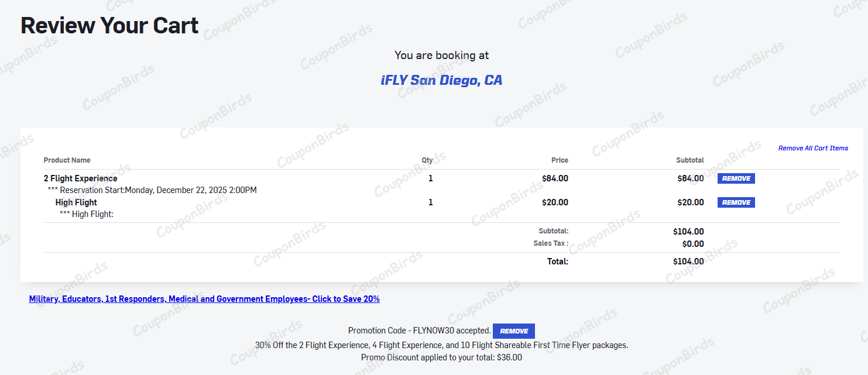Click the iFLY San Diego, CA location title
The height and width of the screenshot is (375, 868).
click(x=441, y=80)
